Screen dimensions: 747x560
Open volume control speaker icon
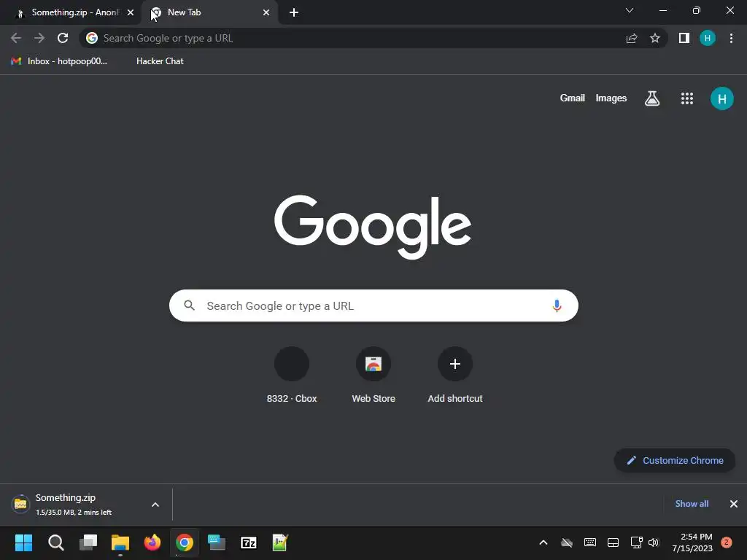coord(654,542)
